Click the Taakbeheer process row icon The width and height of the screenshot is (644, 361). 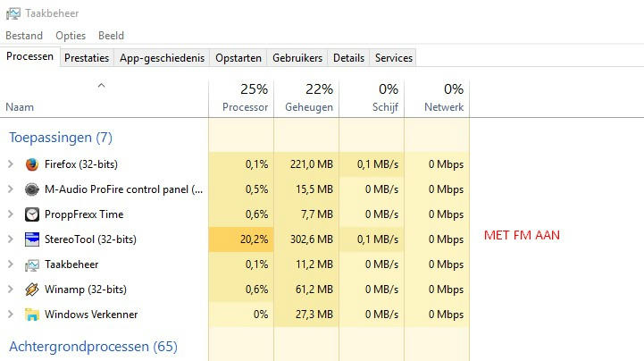click(32, 264)
